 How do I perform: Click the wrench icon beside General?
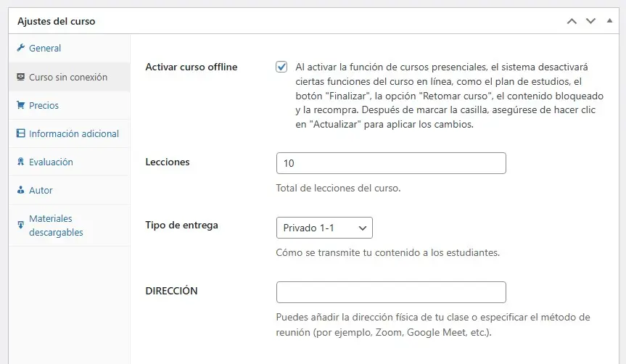coord(21,49)
